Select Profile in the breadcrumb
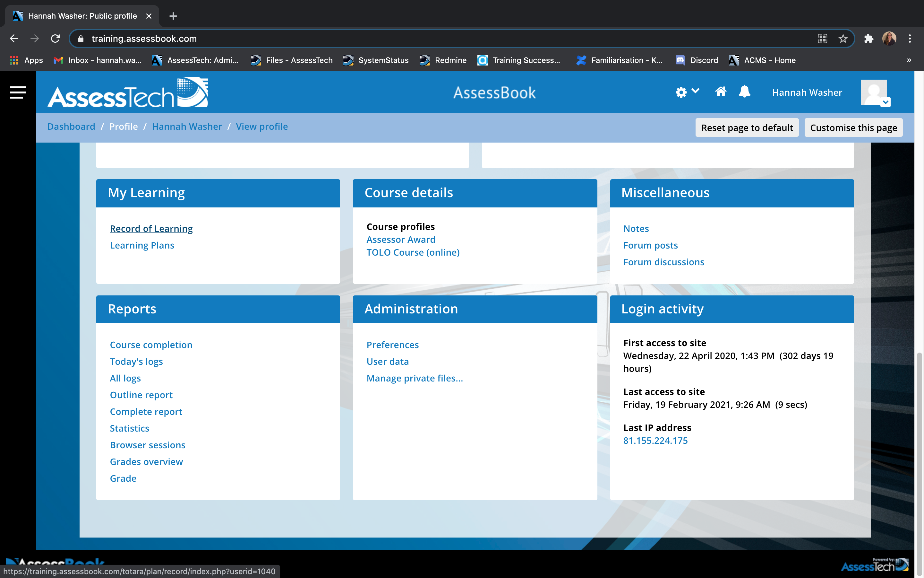The width and height of the screenshot is (924, 578). (x=123, y=127)
